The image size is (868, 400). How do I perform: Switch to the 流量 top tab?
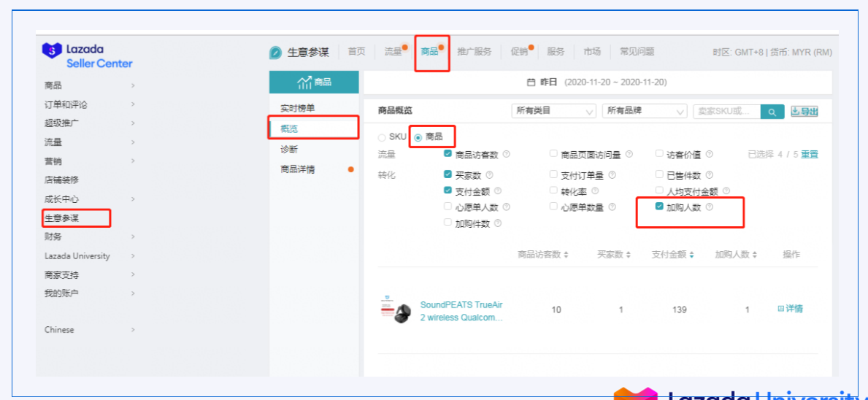click(x=393, y=51)
